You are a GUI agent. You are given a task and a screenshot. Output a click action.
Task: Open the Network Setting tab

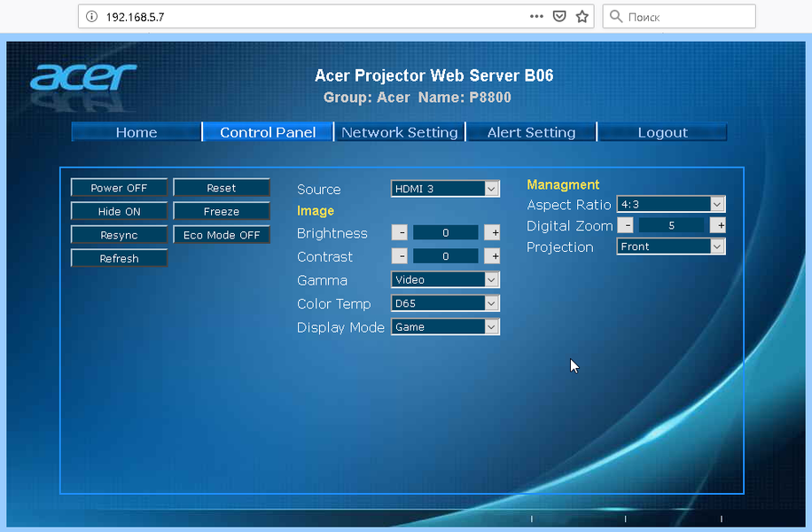(x=399, y=132)
